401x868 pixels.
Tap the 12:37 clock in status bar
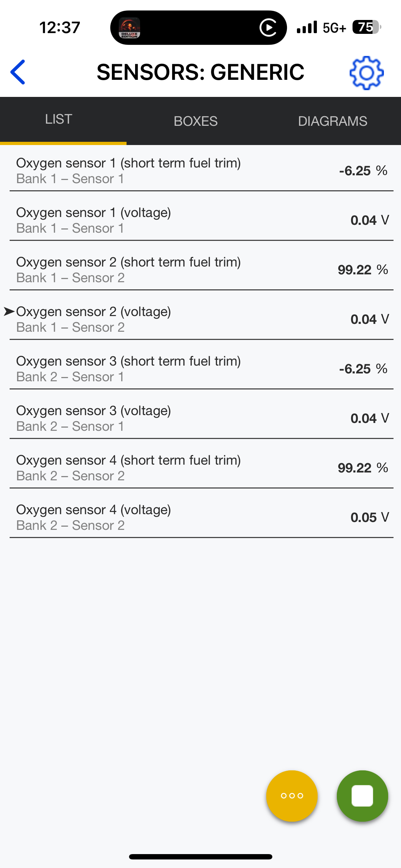(x=60, y=27)
